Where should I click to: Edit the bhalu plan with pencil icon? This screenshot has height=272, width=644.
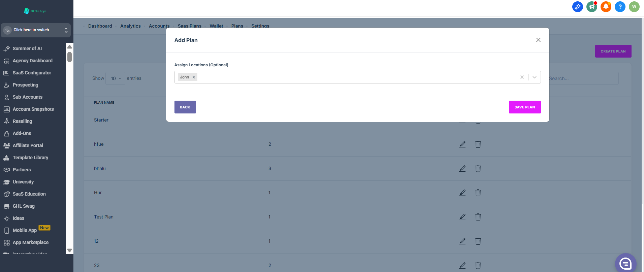(462, 168)
